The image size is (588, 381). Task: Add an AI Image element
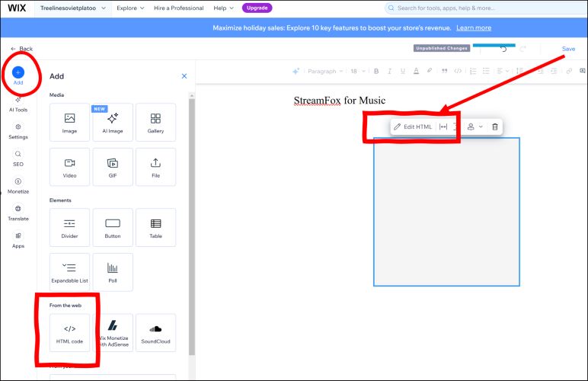coord(113,123)
